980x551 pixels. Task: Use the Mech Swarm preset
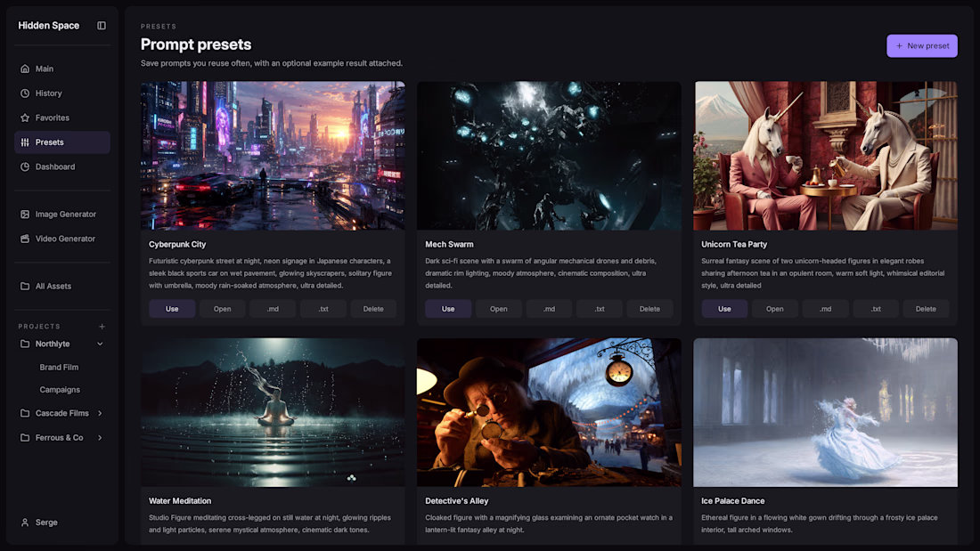tap(448, 309)
